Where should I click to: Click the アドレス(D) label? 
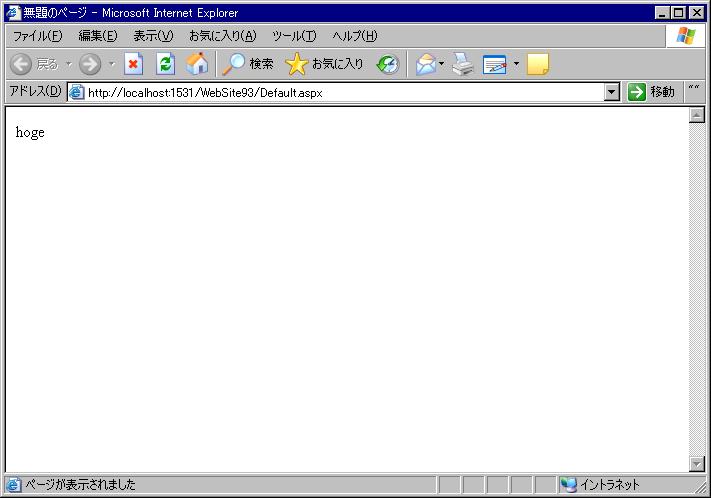point(35,91)
